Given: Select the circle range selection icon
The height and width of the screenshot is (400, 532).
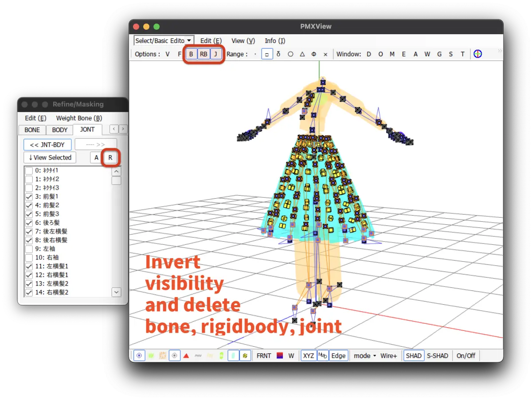Looking at the screenshot, I should click(290, 54).
